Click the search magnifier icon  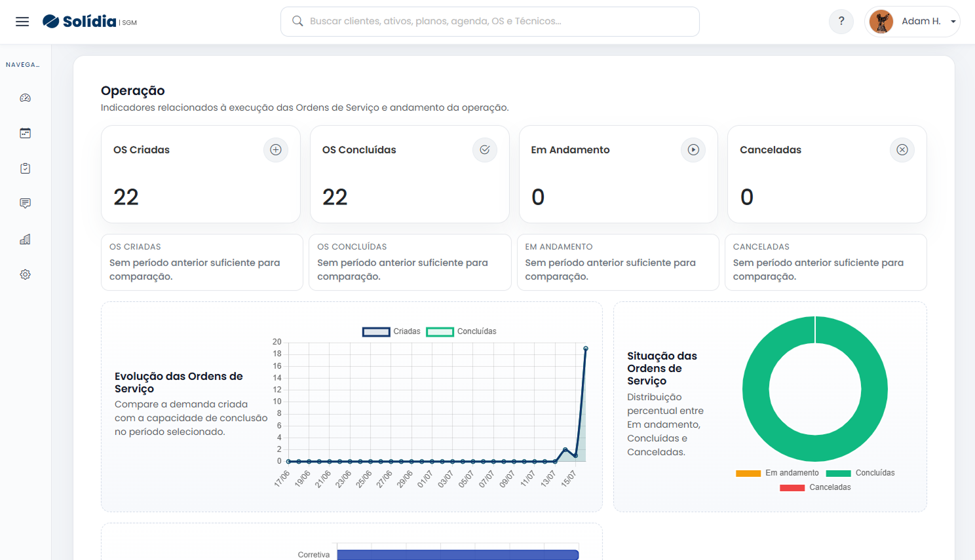click(297, 21)
